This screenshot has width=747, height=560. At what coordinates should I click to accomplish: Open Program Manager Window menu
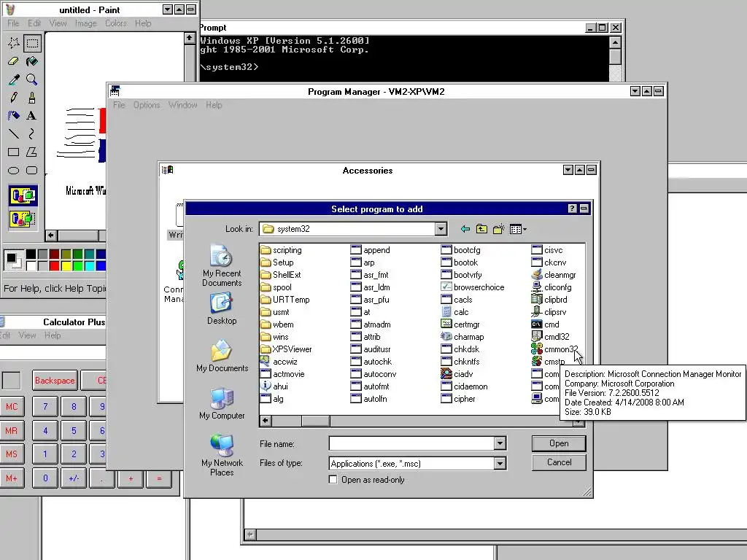click(183, 105)
